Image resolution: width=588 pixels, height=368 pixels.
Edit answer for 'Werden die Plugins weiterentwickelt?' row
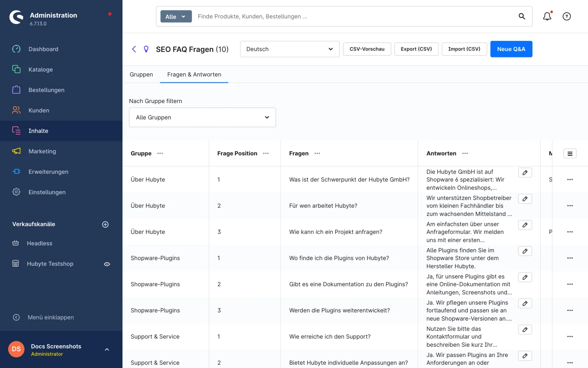(525, 303)
